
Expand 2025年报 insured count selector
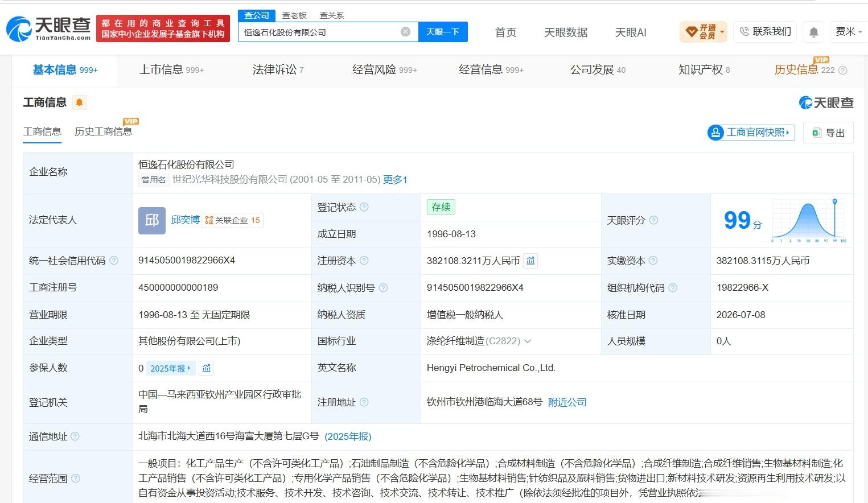pyautogui.click(x=170, y=368)
